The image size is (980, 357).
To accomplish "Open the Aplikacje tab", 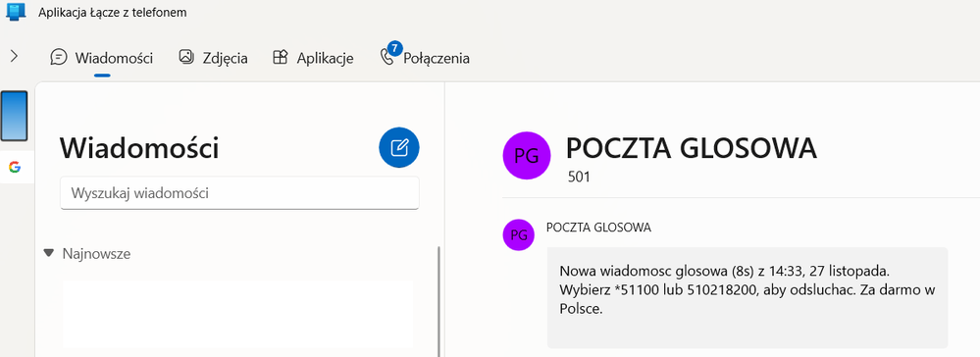I will click(313, 58).
